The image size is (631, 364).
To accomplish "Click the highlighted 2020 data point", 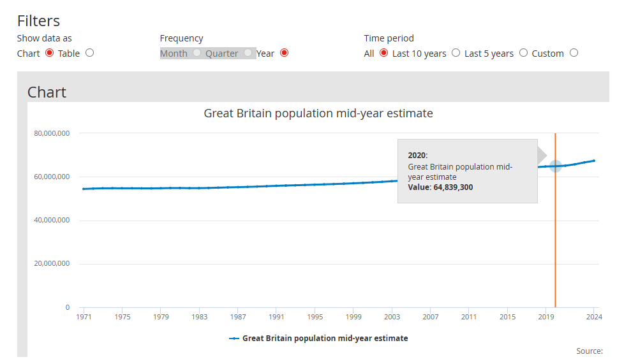I will pos(555,166).
